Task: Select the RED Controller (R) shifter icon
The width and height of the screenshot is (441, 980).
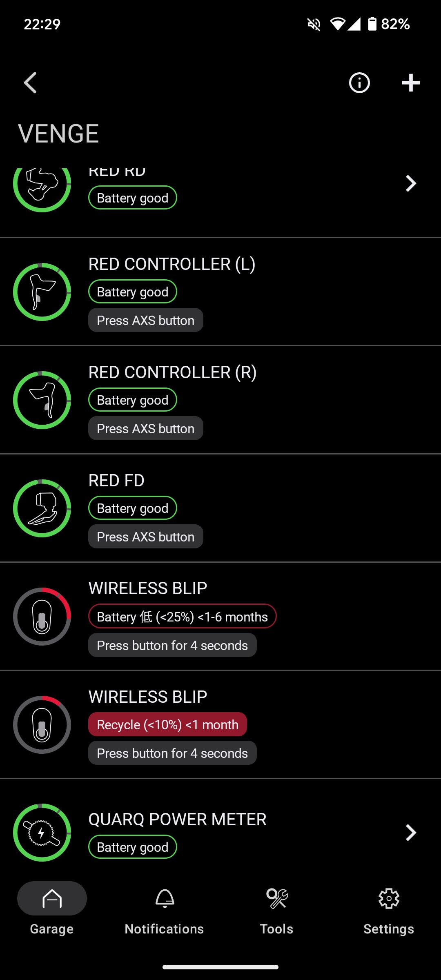Action: (42, 400)
